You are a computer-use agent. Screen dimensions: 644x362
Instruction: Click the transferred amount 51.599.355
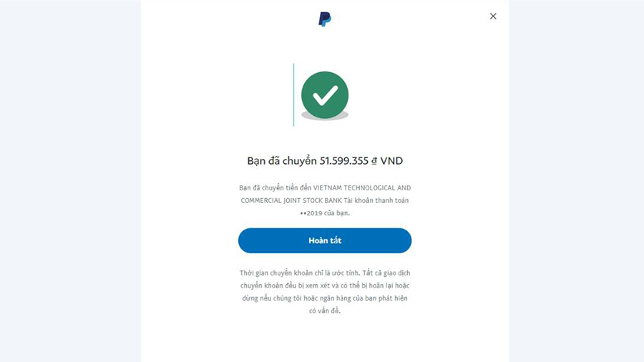click(344, 160)
